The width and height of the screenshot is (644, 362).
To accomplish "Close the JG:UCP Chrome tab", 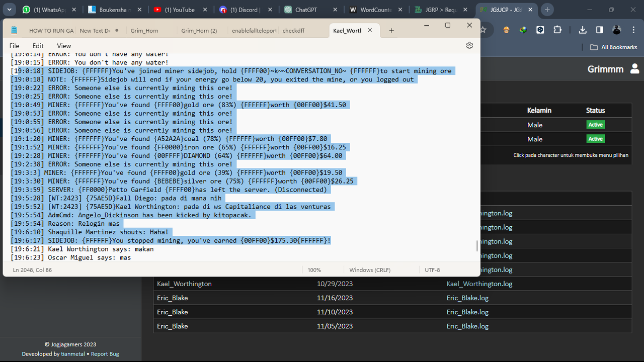I will 531,10.
